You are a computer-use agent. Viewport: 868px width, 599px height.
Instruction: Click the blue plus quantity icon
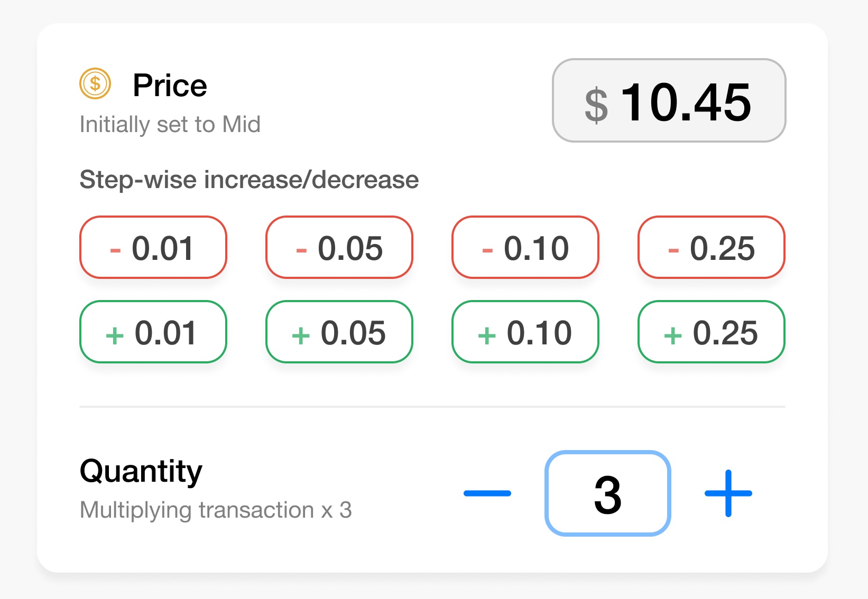pos(728,493)
